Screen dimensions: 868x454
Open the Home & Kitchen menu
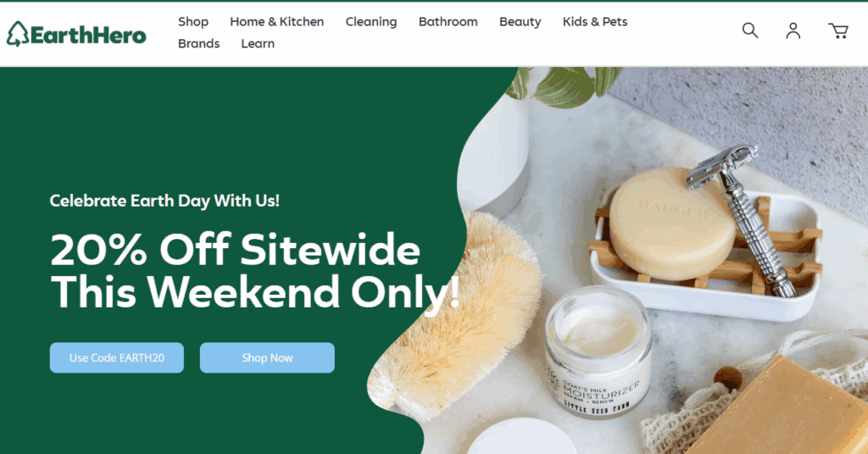click(x=277, y=21)
